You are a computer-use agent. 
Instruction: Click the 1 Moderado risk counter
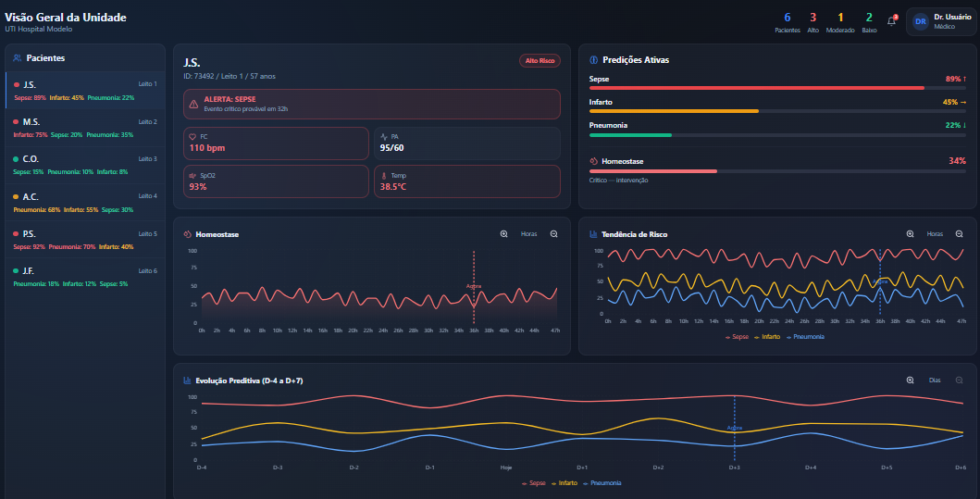click(840, 22)
